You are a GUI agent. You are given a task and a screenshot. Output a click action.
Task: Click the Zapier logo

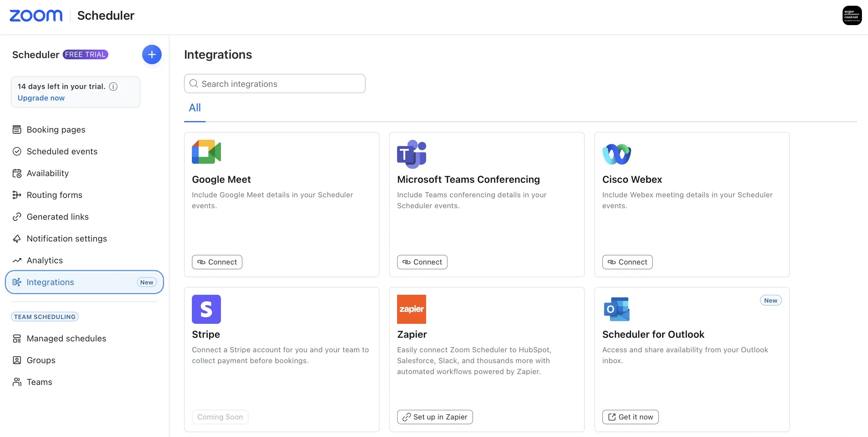(411, 309)
